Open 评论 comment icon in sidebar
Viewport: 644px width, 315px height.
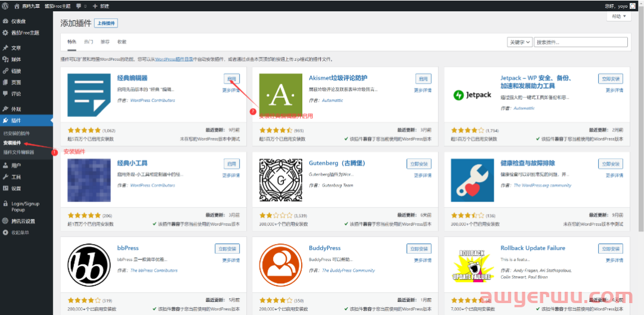(5, 94)
